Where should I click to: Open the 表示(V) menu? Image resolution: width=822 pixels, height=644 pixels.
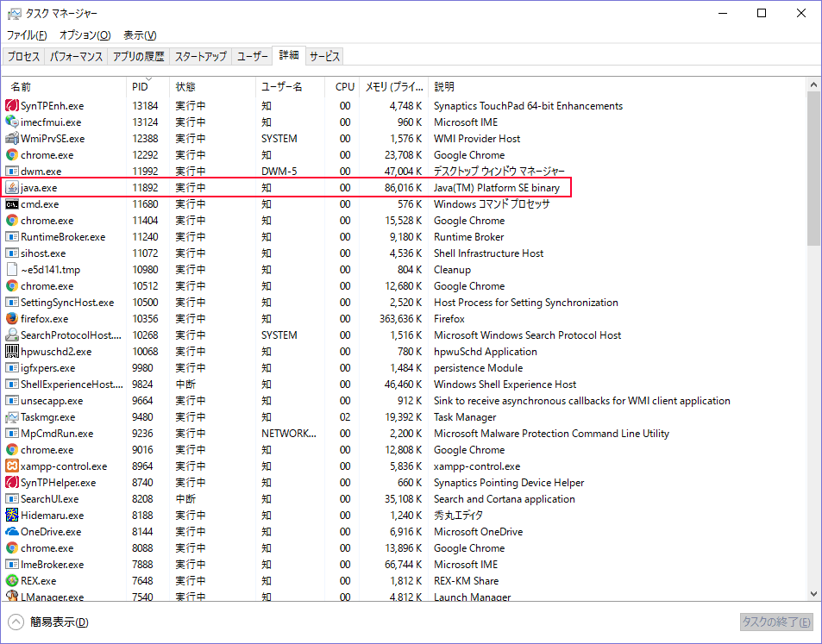[x=140, y=35]
